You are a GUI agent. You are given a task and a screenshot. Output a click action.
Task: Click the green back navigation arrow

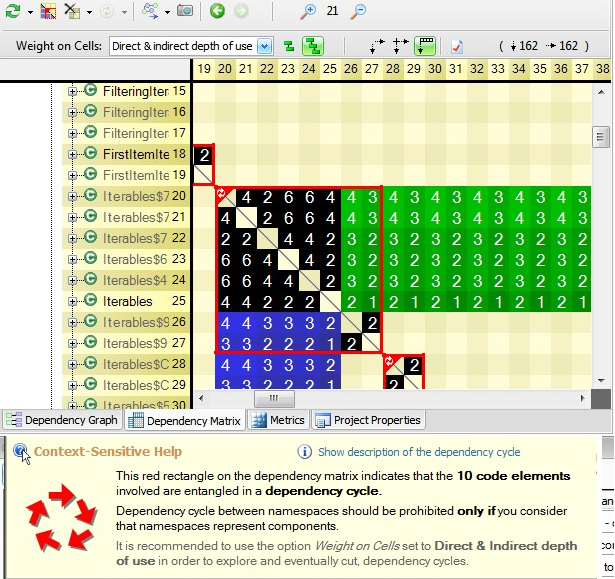pyautogui.click(x=218, y=11)
